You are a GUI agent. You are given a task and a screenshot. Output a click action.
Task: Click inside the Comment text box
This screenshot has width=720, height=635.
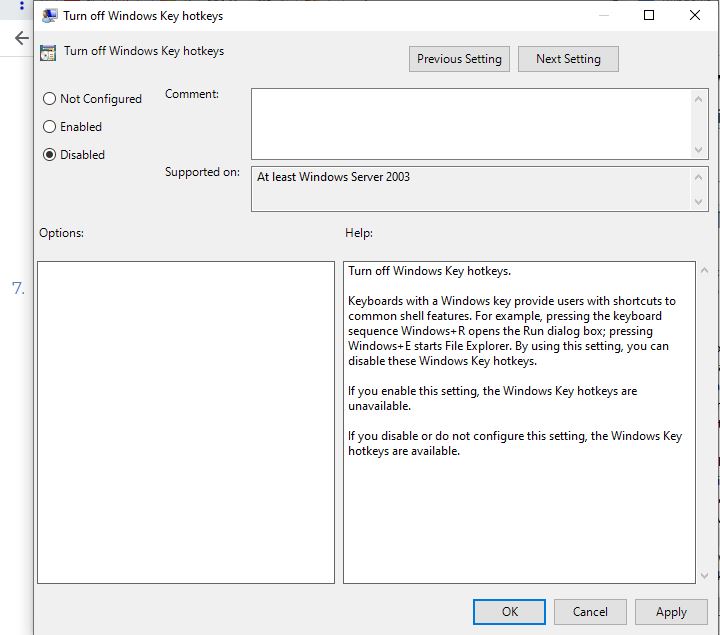tap(471, 124)
